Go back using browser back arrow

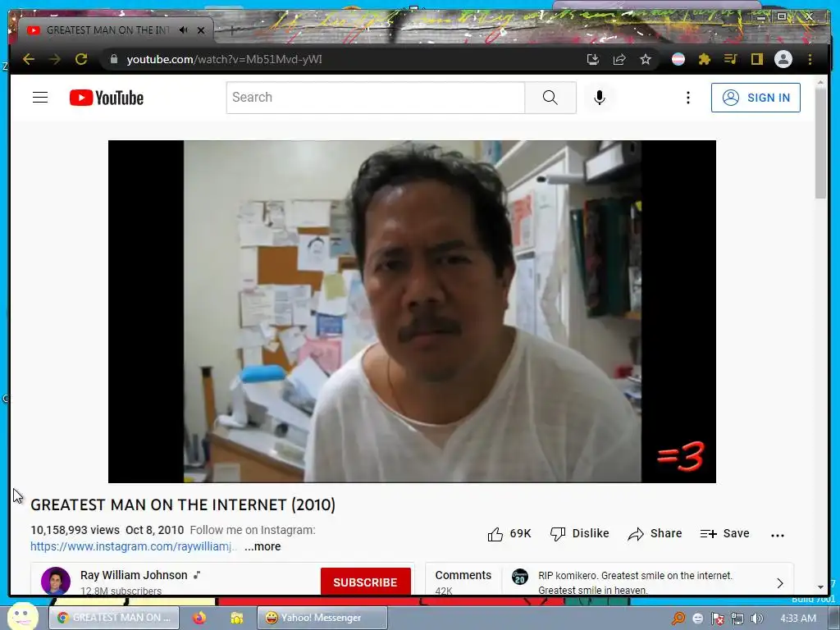pos(29,59)
